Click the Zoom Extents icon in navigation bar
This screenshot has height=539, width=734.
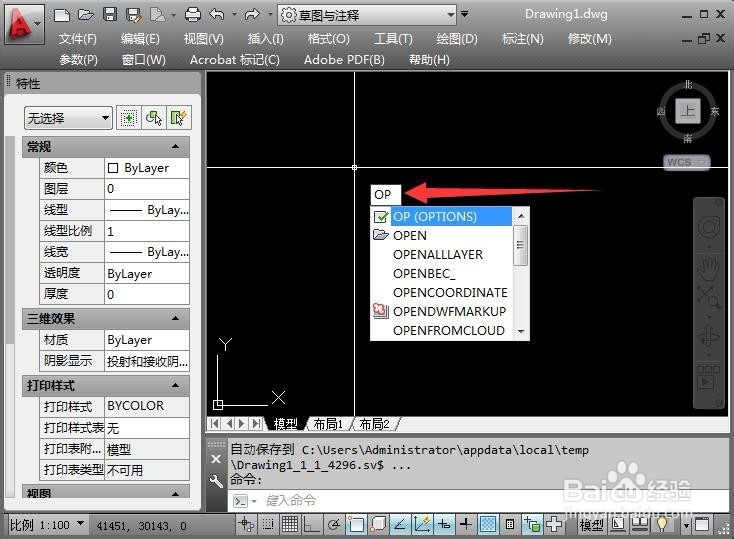[709, 297]
